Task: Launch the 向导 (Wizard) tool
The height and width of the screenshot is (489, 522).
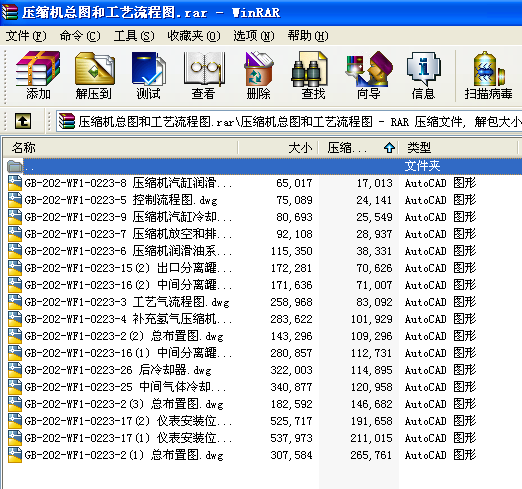Action: [369, 75]
